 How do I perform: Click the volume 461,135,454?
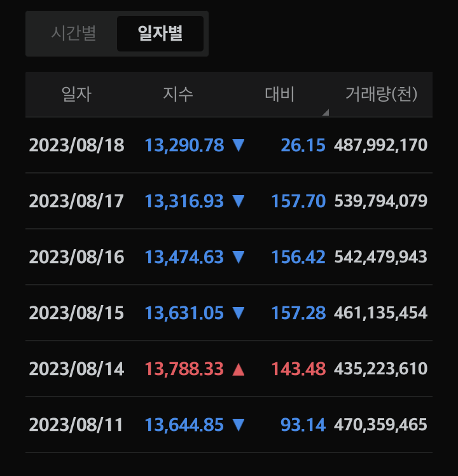(381, 313)
